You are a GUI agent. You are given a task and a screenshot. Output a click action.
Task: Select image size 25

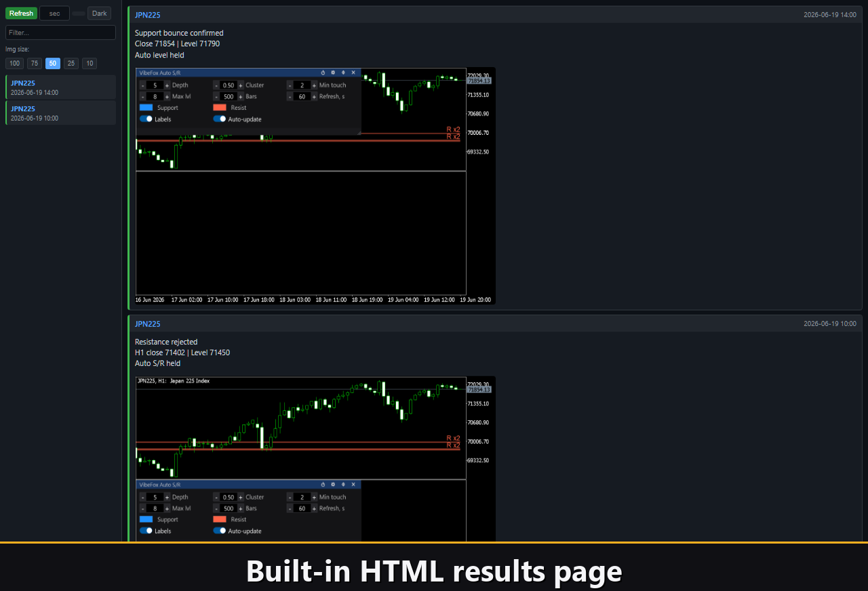tap(71, 64)
